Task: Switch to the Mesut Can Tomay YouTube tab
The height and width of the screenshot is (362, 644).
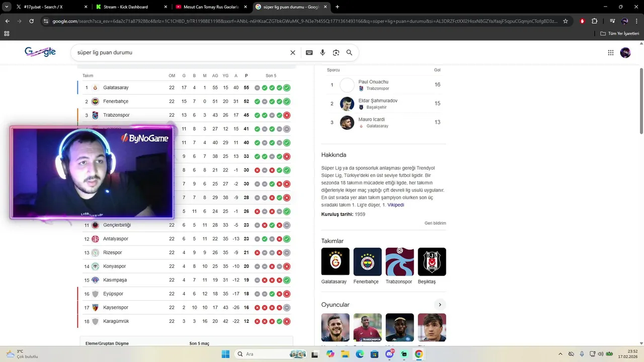Action: tap(210, 7)
